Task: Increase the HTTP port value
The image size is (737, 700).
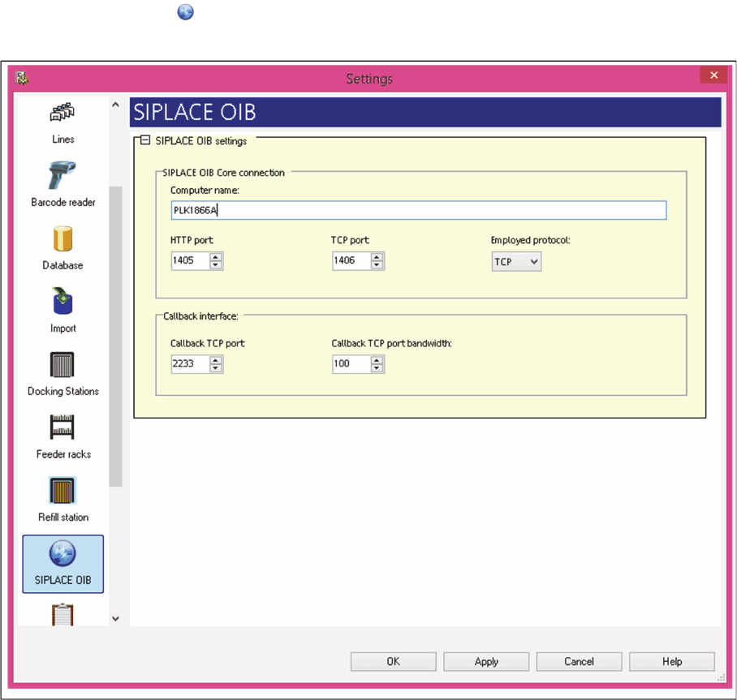Action: (x=216, y=256)
